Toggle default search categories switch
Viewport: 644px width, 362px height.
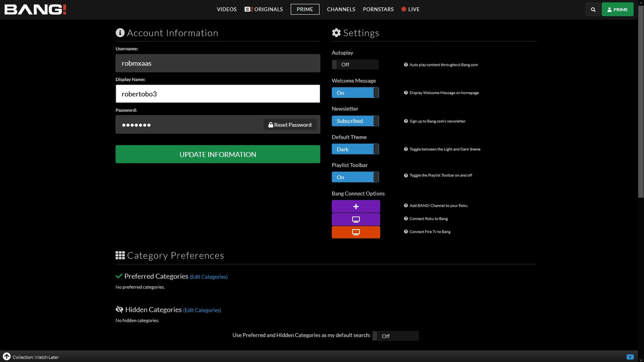coord(395,336)
